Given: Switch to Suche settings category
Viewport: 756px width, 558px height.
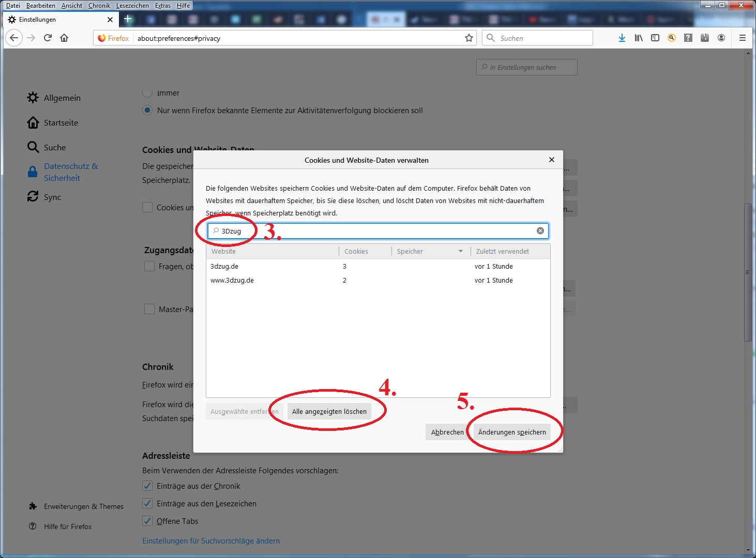Looking at the screenshot, I should 47,147.
